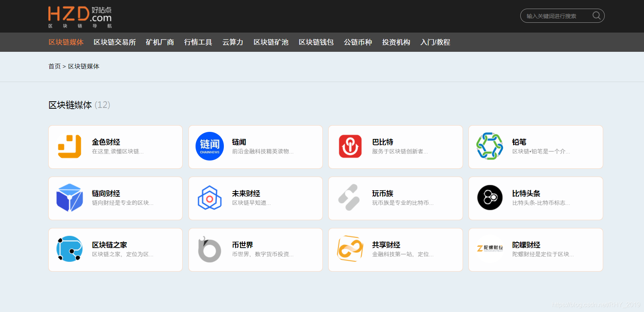Click description '玩币族是专业的比特币...'
This screenshot has width=644, height=312.
(x=403, y=203)
